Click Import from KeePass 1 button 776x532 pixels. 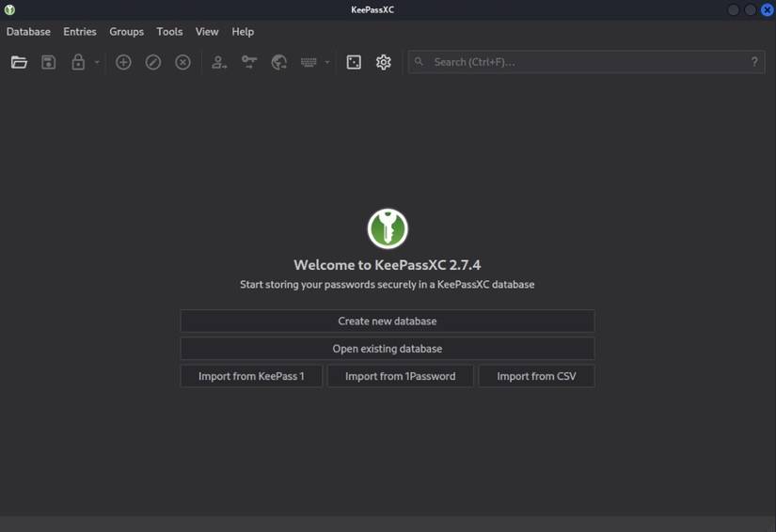coord(251,376)
